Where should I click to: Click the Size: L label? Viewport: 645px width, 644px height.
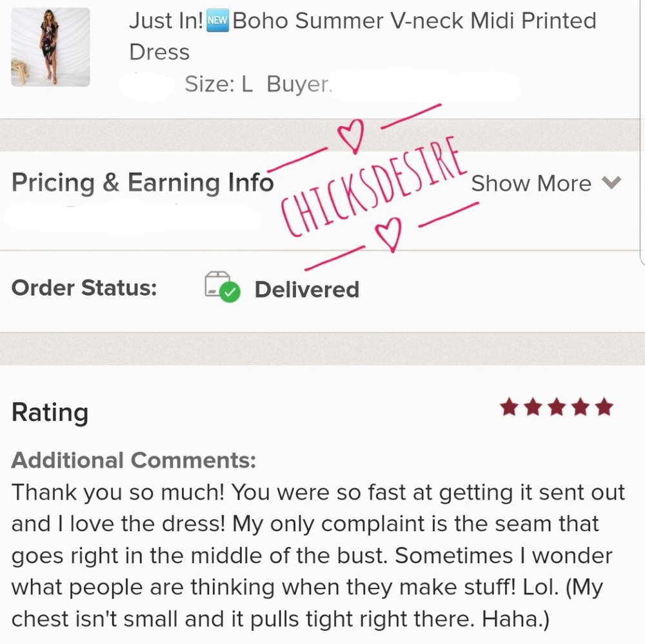[218, 85]
